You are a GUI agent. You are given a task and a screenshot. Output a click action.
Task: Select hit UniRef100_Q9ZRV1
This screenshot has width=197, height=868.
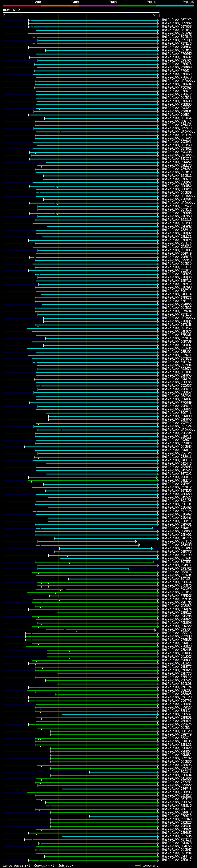click(176, 142)
